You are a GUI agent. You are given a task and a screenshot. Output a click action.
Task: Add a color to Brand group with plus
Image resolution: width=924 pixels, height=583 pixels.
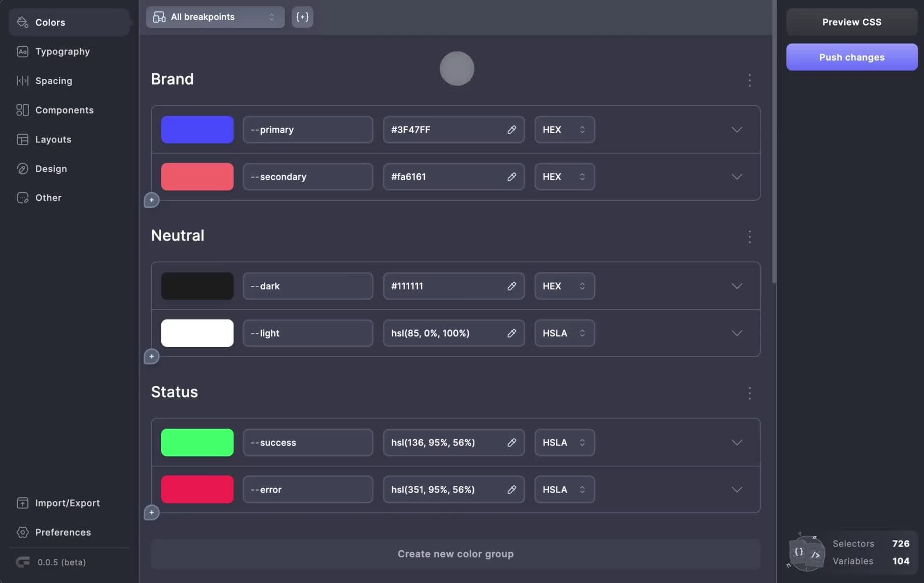click(x=152, y=200)
